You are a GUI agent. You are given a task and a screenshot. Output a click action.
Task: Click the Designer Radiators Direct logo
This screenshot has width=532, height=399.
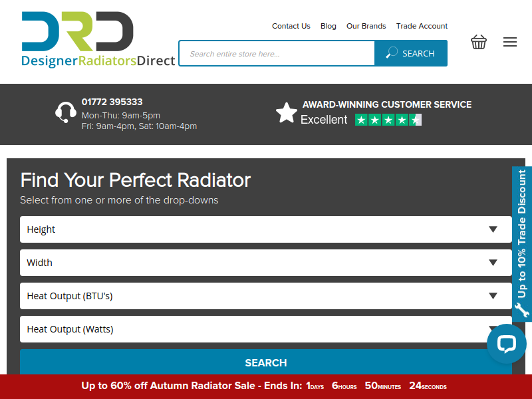pos(98,39)
